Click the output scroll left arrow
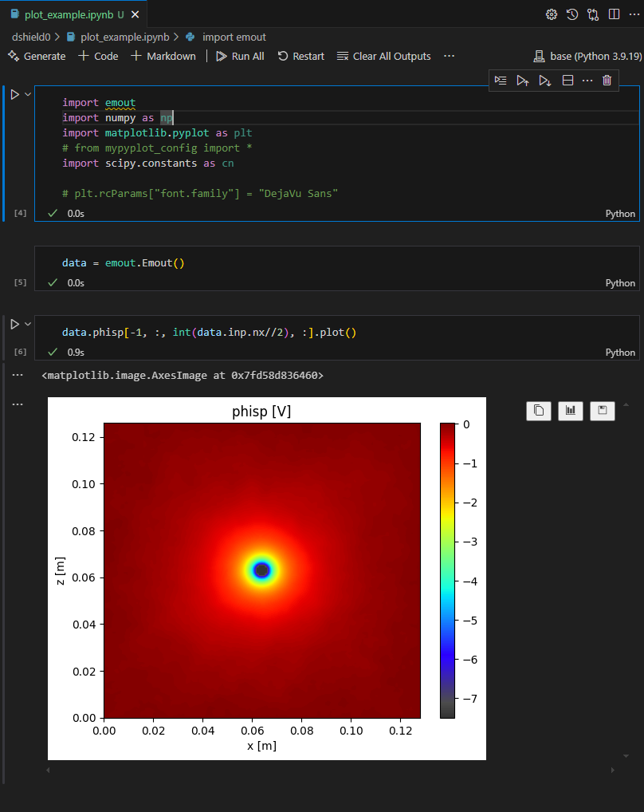The image size is (644, 812). tap(48, 770)
